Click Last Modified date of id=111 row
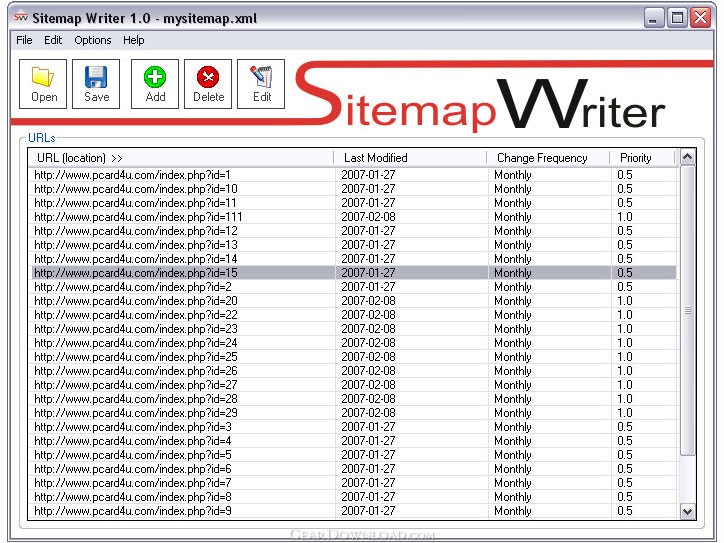This screenshot has height=543, width=724. click(x=368, y=217)
